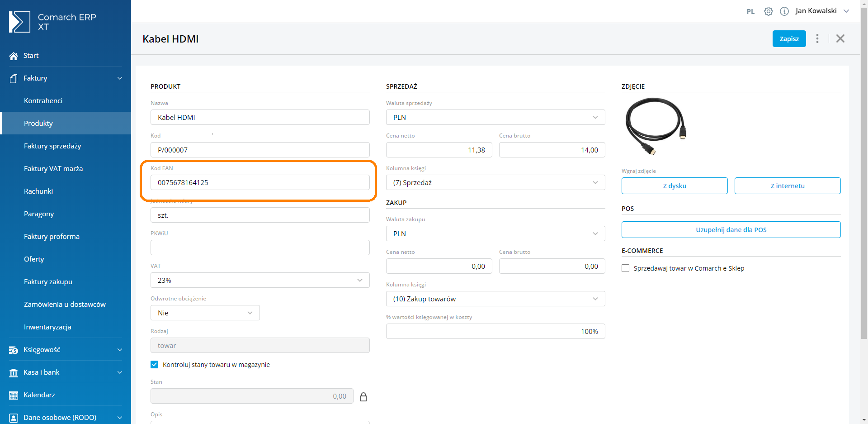Screen dimensions: 868x424
Task: Click the Kod EAN input field
Action: click(x=260, y=182)
